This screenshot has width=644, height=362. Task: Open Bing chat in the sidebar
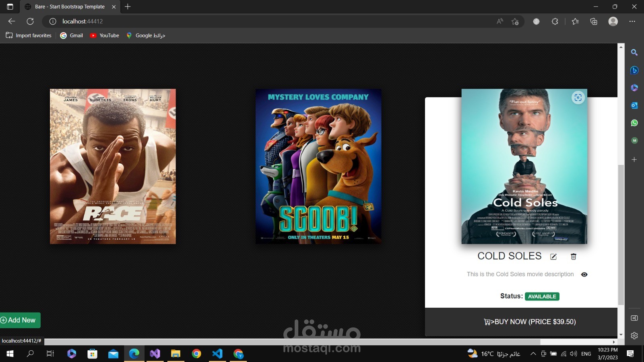[x=634, y=70]
